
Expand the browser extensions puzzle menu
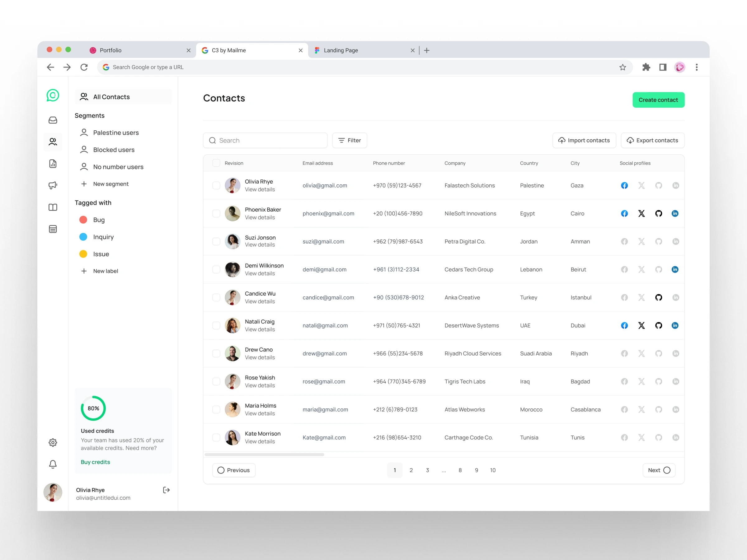(x=646, y=67)
